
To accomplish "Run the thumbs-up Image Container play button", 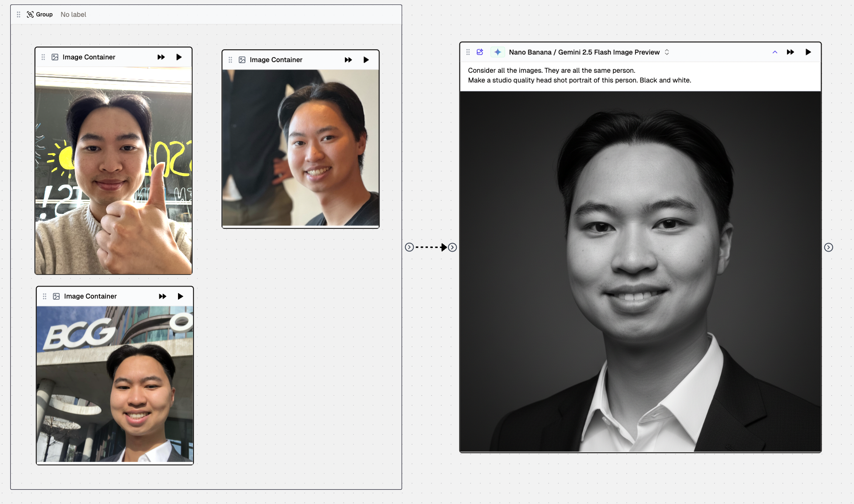I will tap(179, 57).
